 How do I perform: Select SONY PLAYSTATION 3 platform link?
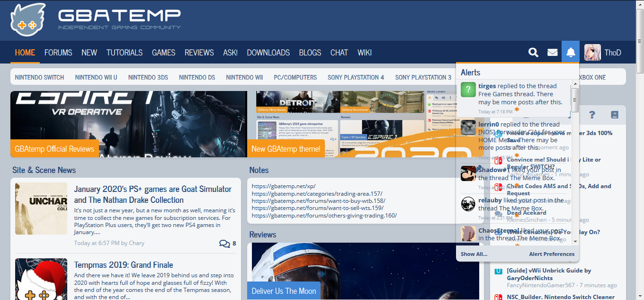[423, 77]
